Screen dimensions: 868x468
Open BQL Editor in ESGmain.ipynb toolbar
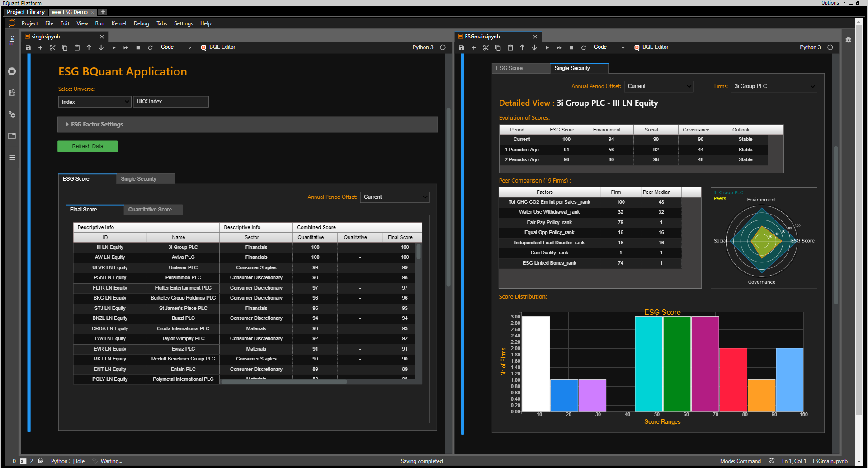click(651, 47)
